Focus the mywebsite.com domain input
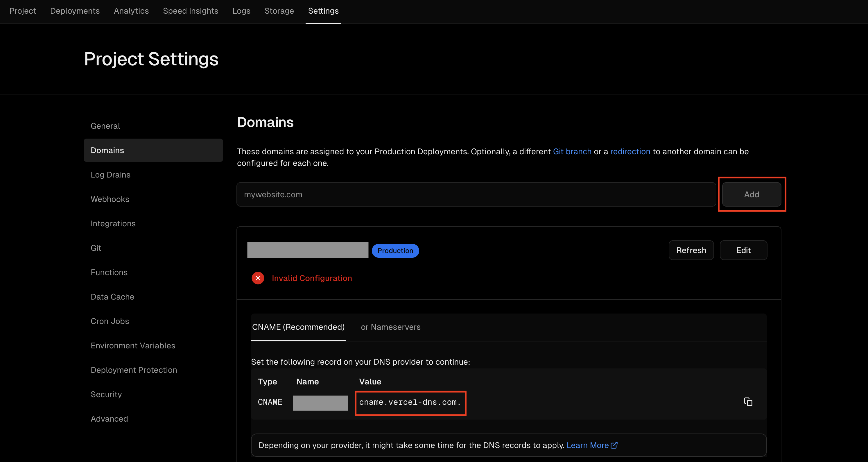 476,194
